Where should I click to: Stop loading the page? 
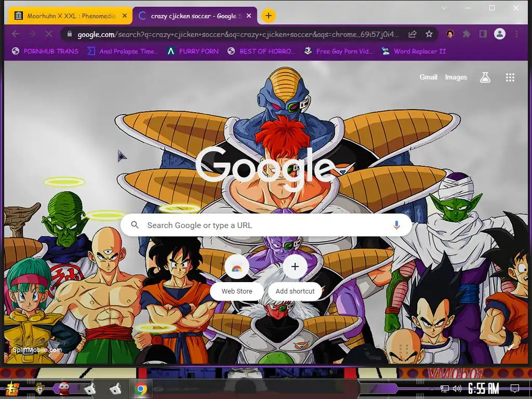pyautogui.click(x=49, y=34)
